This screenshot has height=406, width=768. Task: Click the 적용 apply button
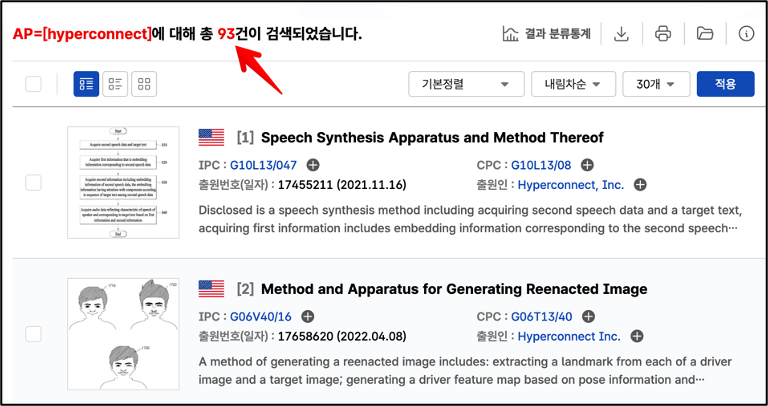(725, 84)
